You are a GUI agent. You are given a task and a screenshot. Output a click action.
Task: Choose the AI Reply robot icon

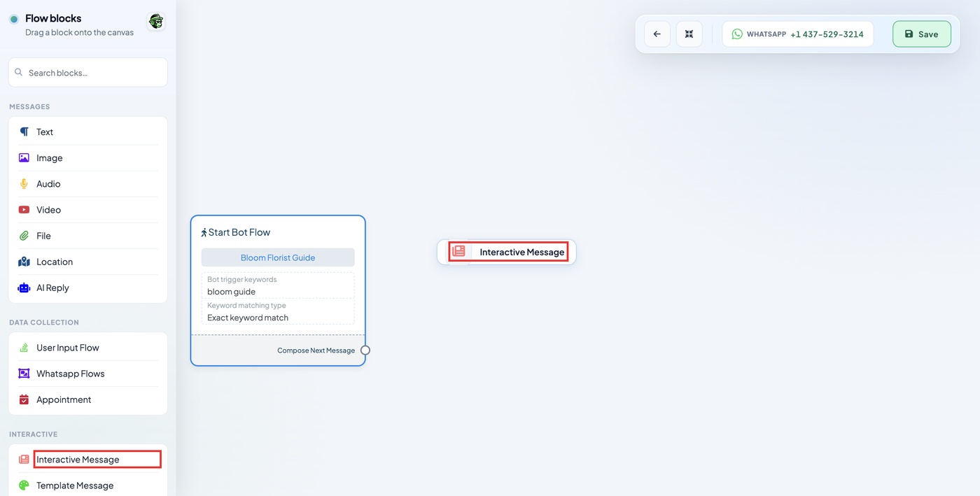click(x=24, y=288)
